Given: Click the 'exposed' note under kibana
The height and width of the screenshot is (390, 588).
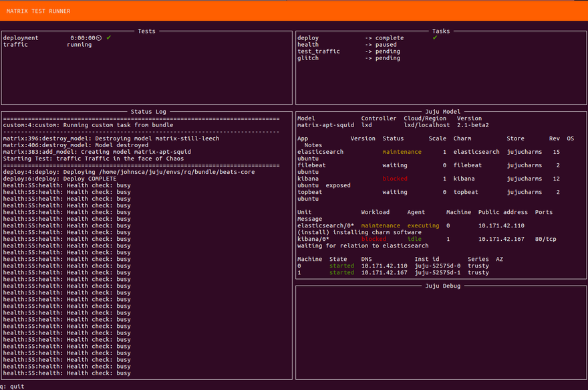Looking at the screenshot, I should [338, 185].
